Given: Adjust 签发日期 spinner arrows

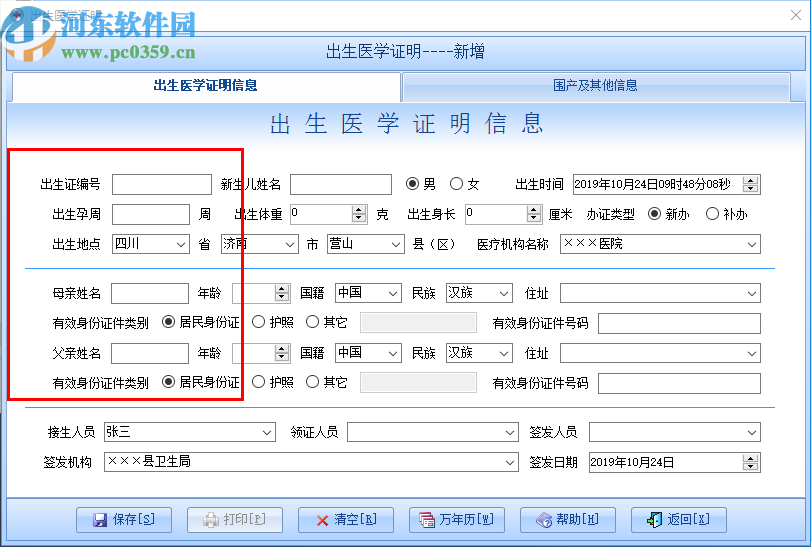Looking at the screenshot, I should point(750,462).
